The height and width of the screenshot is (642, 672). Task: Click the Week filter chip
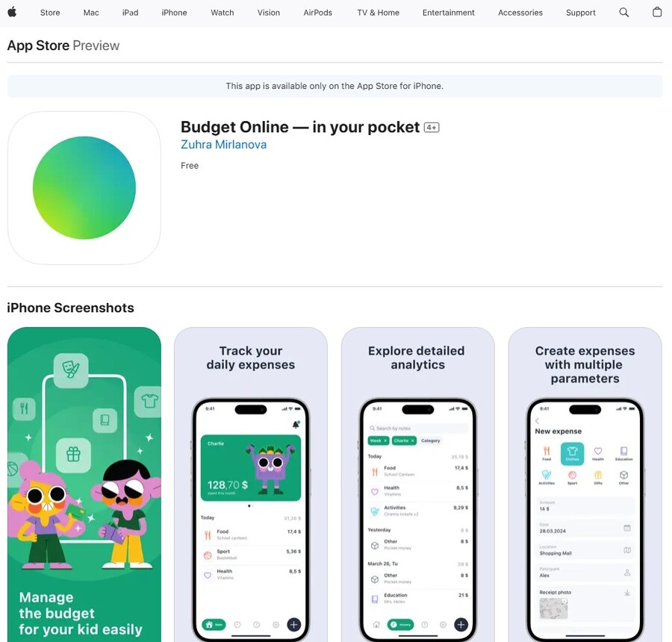pos(378,440)
